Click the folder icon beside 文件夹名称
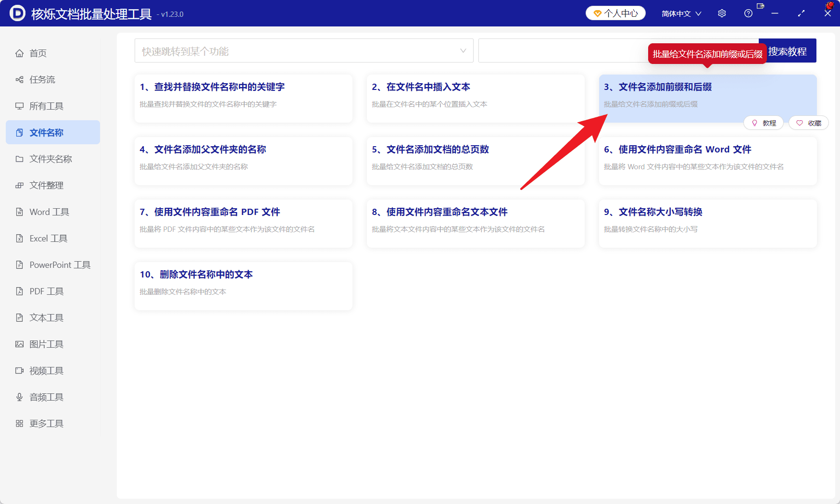This screenshot has height=504, width=840. (x=19, y=159)
